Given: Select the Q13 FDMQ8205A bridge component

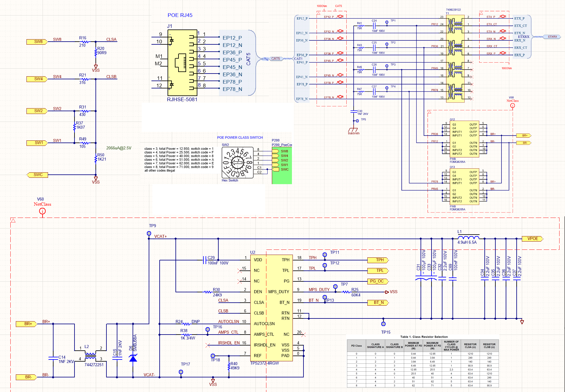Looking at the screenshot, I should [465, 186].
